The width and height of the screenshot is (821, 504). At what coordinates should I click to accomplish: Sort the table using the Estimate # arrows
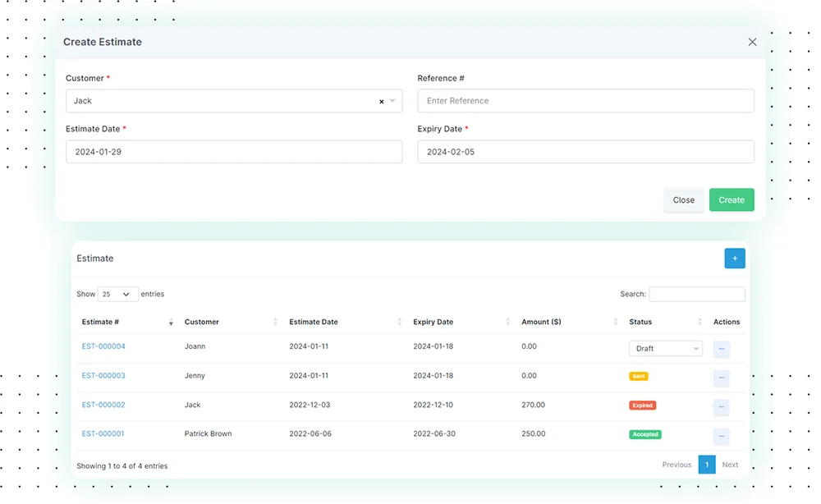coord(171,322)
